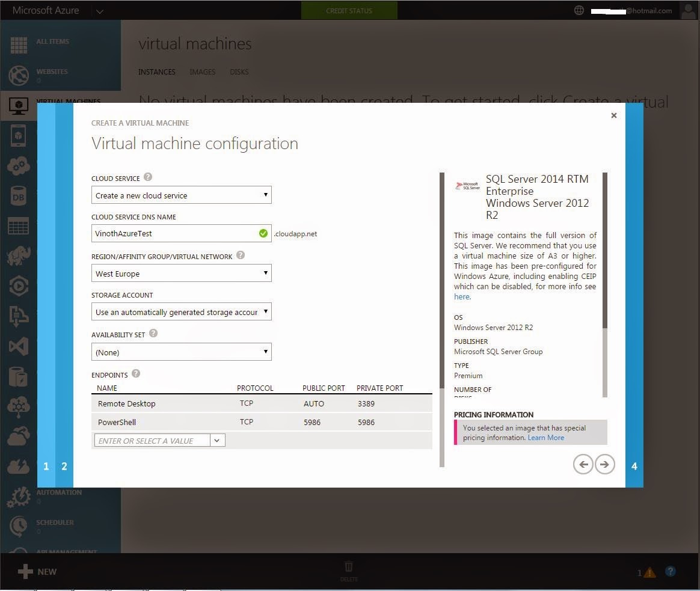The image size is (700, 591).
Task: Open the Availability Set (None) dropdown
Action: pyautogui.click(x=181, y=352)
